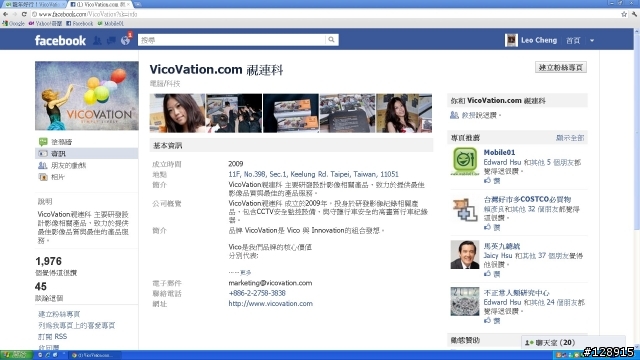Screen dimensions: 640x360
Task: Open http://www.vicovation.com website link
Action: tap(271, 304)
